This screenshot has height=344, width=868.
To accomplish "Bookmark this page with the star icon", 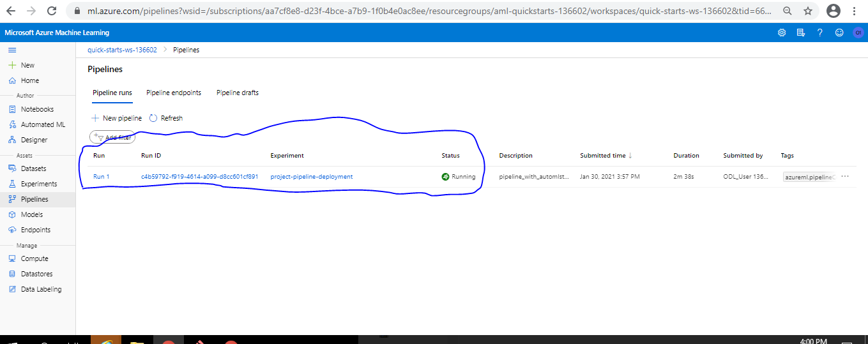I will [808, 11].
